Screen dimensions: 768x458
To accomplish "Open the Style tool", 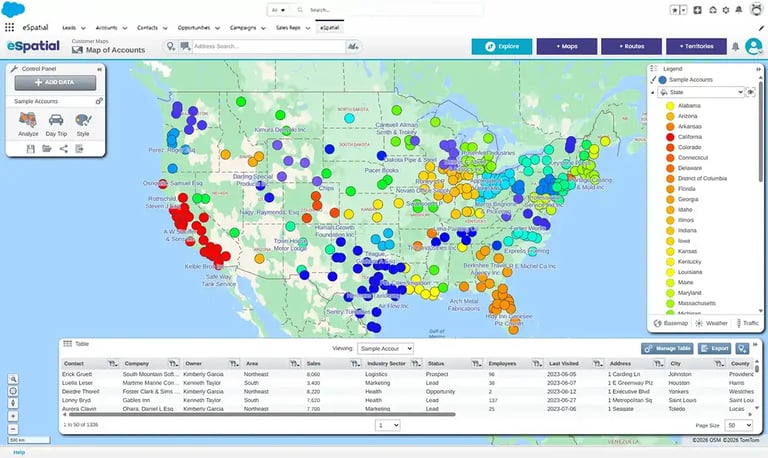I will coord(83,120).
